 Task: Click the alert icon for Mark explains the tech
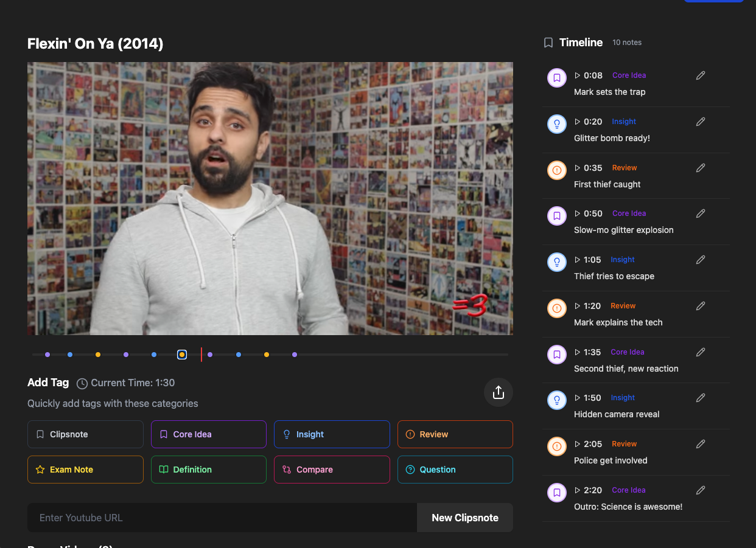[556, 308]
